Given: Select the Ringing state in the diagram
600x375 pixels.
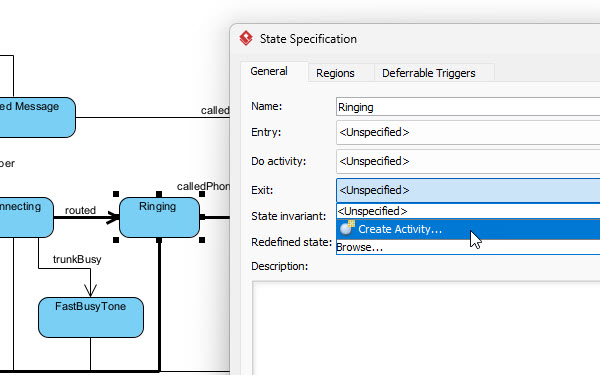Looking at the screenshot, I should (159, 217).
